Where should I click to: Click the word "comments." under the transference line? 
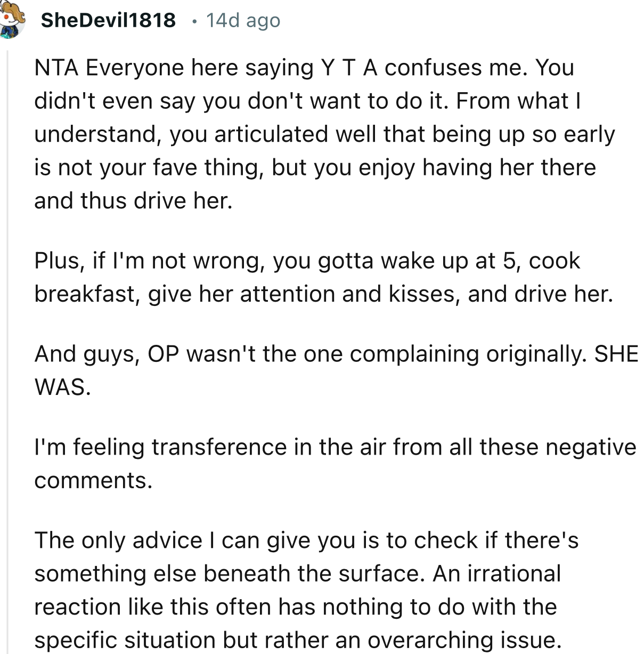point(93,480)
